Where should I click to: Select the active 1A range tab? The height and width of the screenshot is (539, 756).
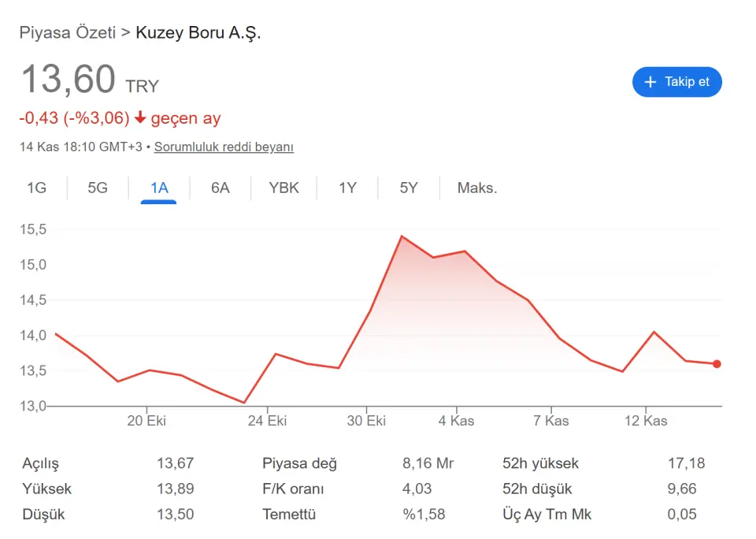(x=159, y=188)
